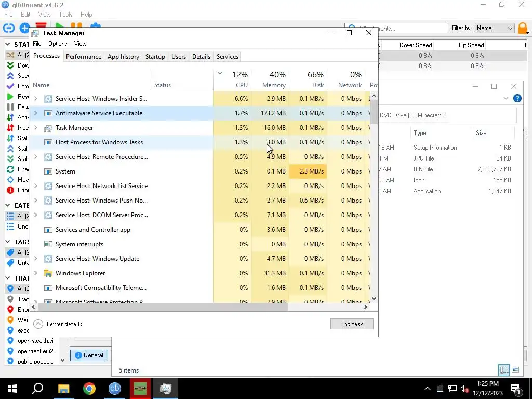
Task: Select the Errored red exclamation filter icon
Action: point(10,190)
